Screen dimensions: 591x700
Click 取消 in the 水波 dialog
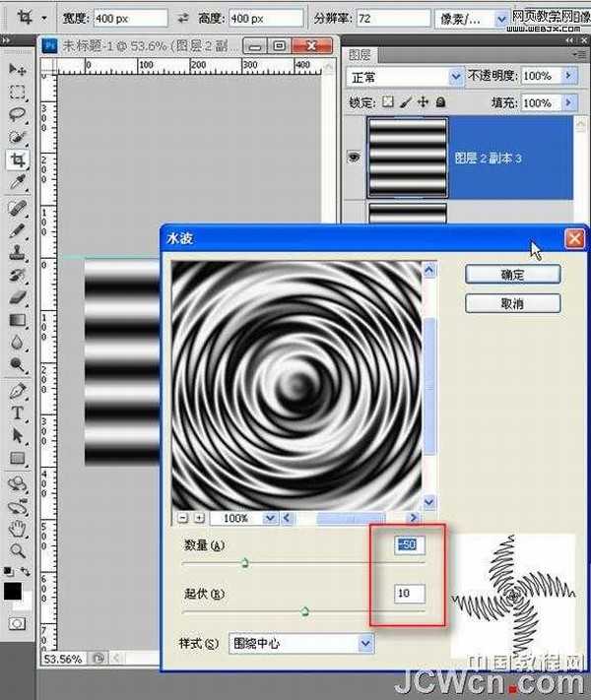(512, 303)
